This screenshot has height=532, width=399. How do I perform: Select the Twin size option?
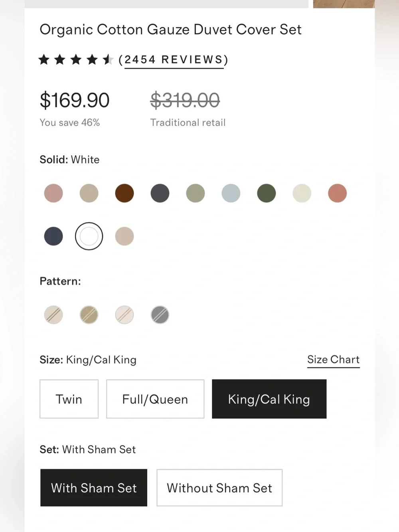click(69, 399)
